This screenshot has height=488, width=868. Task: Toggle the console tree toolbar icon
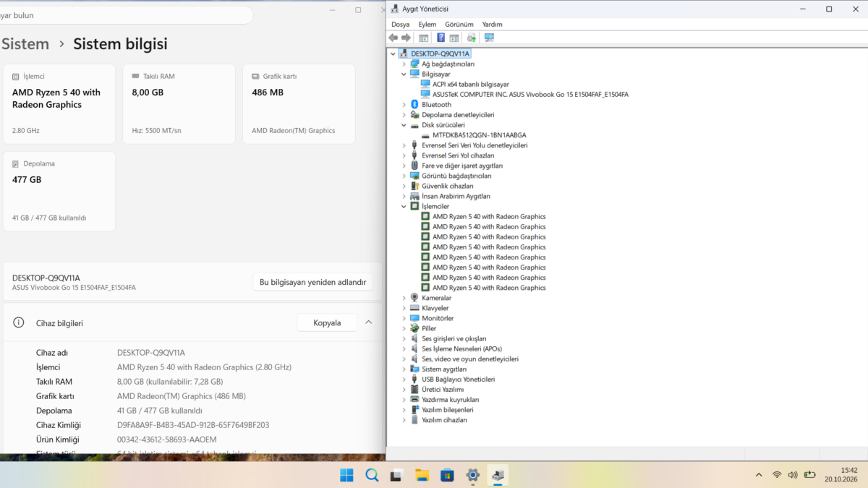pos(424,38)
